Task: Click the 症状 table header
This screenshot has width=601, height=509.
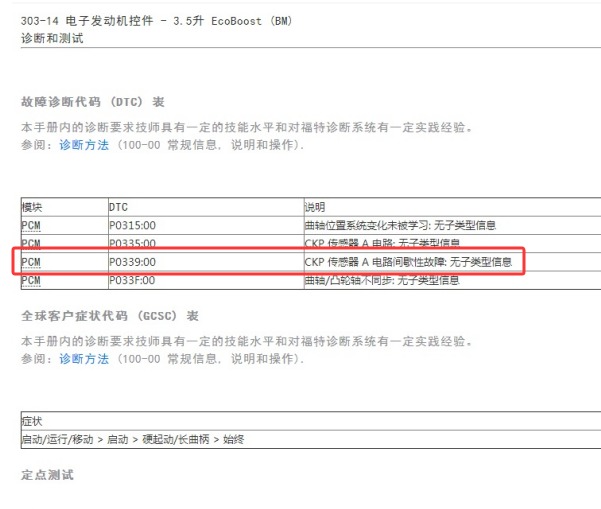Action: coord(32,421)
